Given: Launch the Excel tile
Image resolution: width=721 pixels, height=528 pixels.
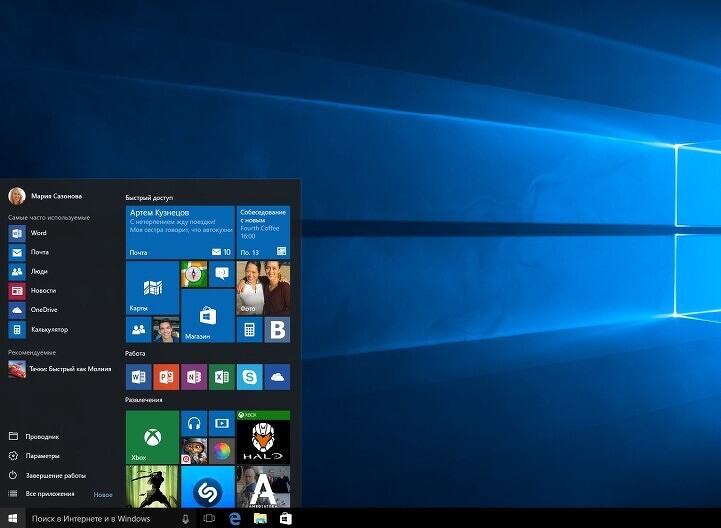Looking at the screenshot, I should [222, 377].
